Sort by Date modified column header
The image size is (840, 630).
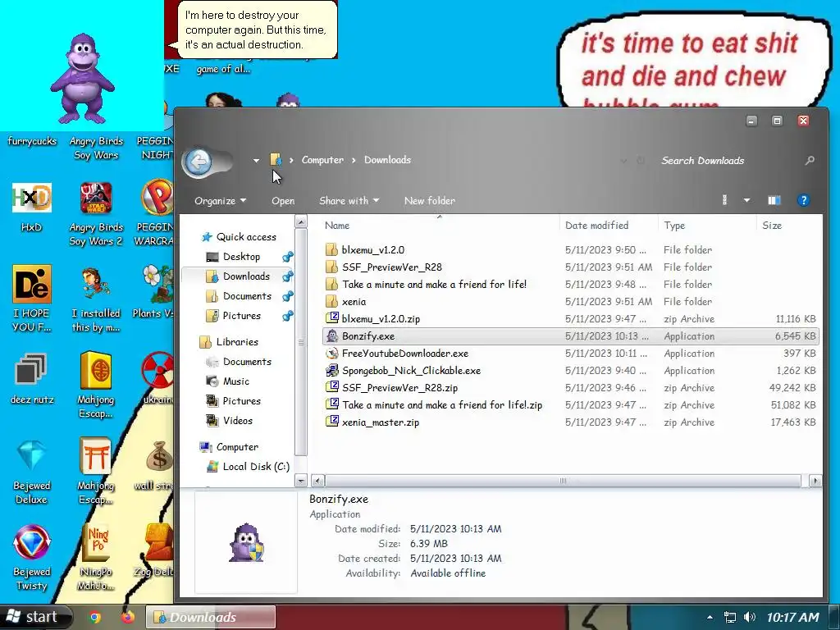point(597,226)
